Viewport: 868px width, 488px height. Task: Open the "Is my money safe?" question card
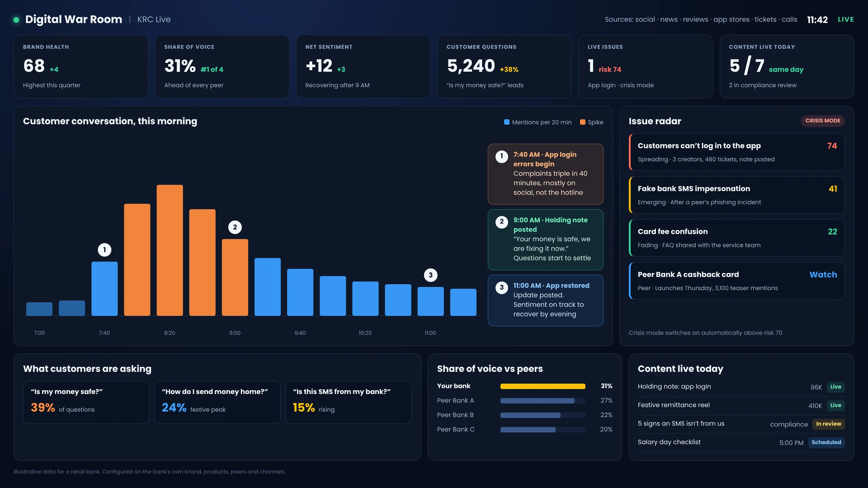pyautogui.click(x=86, y=402)
